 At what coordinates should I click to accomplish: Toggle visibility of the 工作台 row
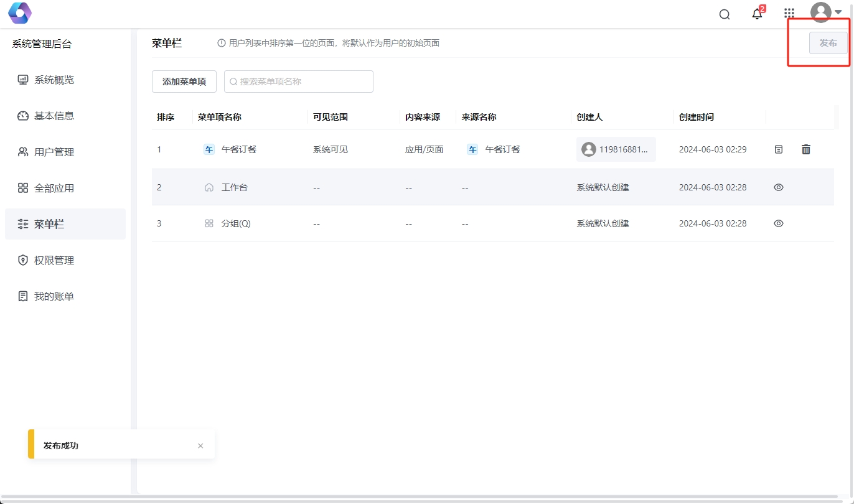[x=778, y=187]
